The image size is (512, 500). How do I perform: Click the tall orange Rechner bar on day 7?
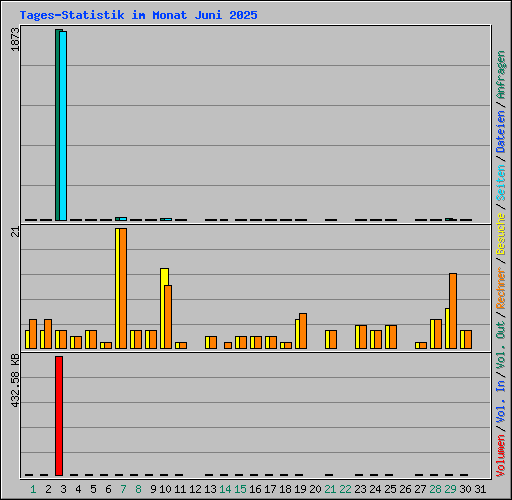click(123, 288)
